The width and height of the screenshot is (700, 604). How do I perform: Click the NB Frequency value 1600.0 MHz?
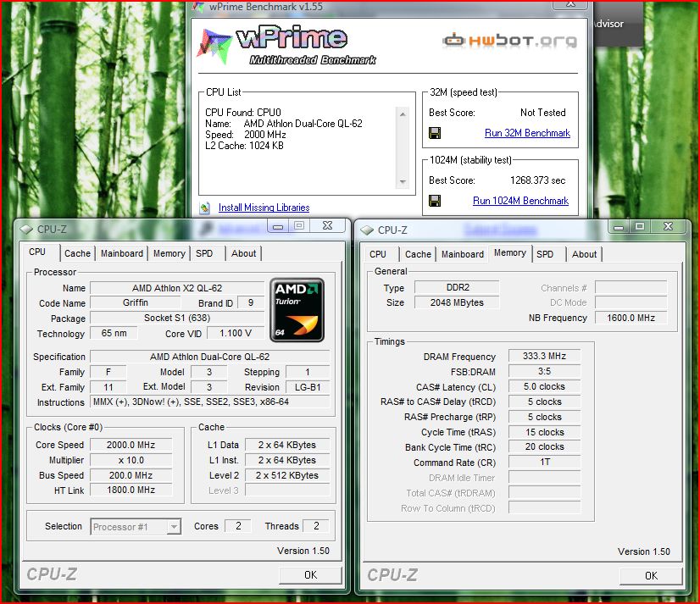(x=631, y=318)
